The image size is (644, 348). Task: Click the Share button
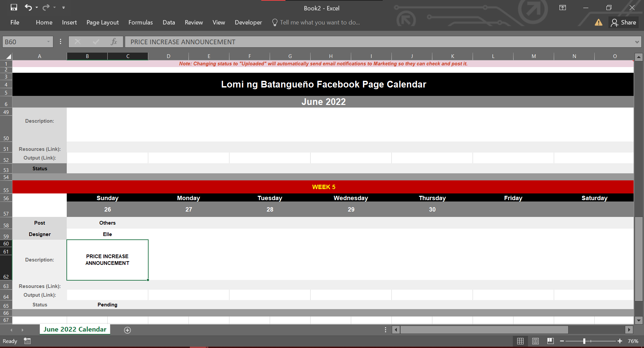(624, 22)
